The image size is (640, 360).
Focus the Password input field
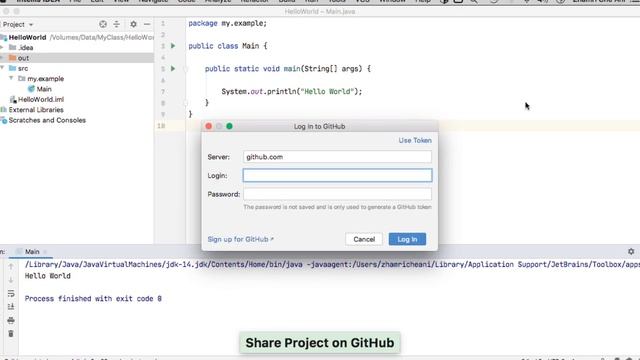coord(337,194)
